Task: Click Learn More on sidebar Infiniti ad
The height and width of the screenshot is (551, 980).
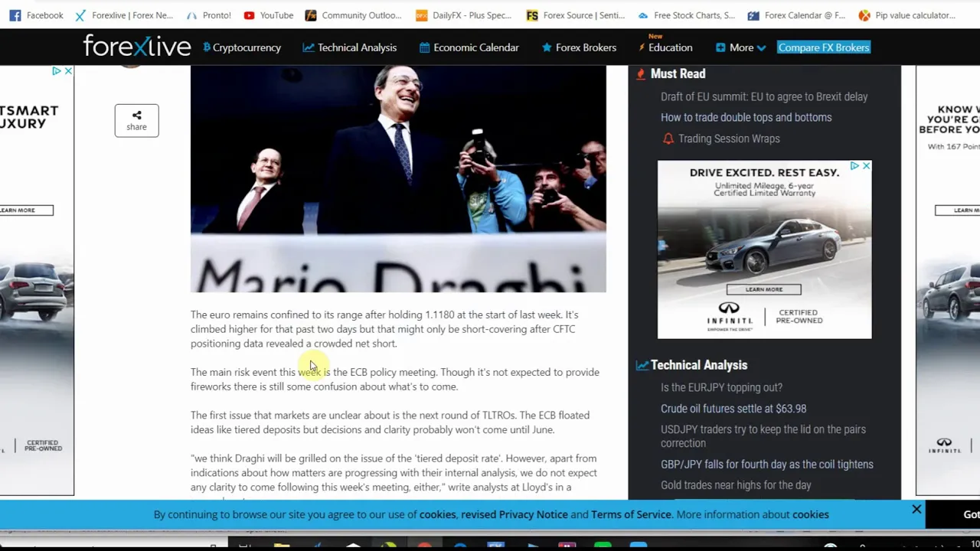Action: click(764, 289)
